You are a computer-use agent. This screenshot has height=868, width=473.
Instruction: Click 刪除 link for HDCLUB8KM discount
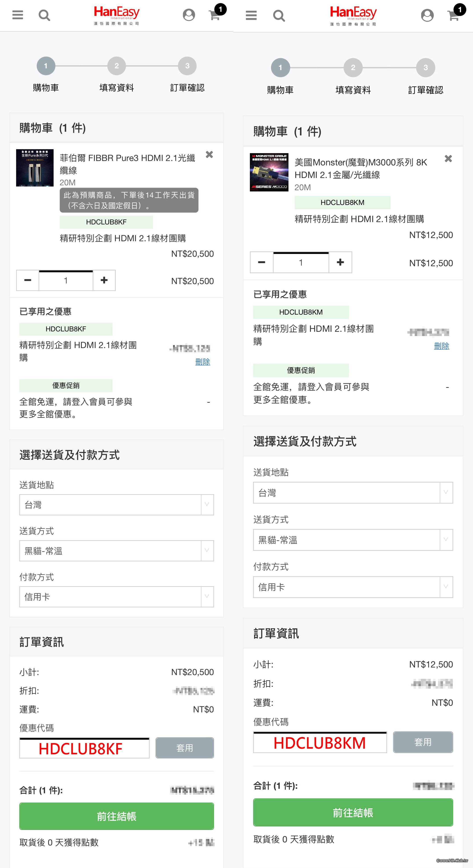point(441,346)
